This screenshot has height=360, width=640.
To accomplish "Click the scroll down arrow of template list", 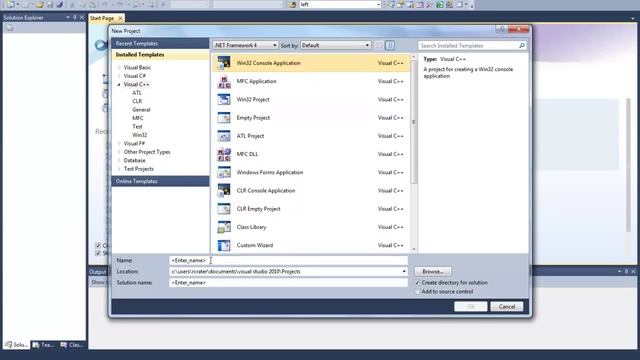I will 414,249.
